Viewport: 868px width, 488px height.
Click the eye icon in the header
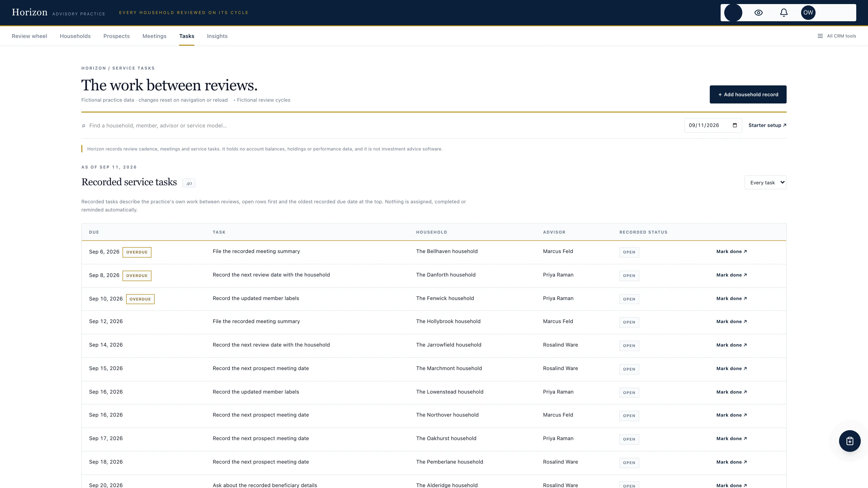click(x=759, y=13)
